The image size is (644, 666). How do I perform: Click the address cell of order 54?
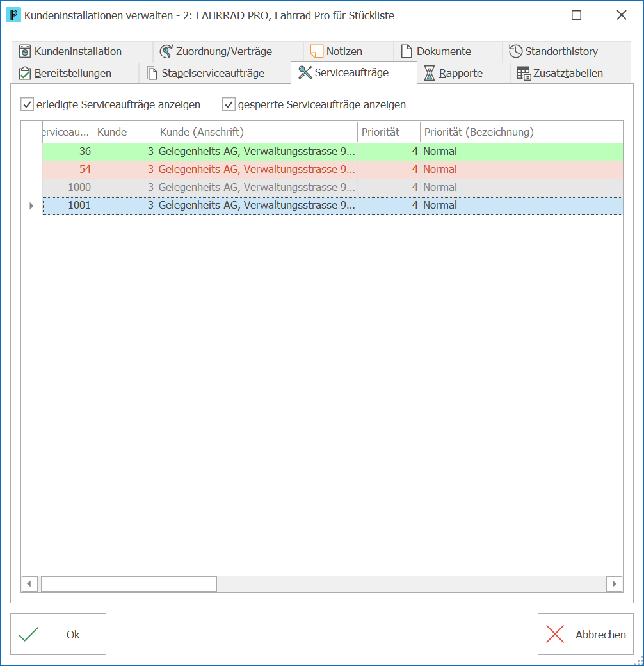[257, 170]
